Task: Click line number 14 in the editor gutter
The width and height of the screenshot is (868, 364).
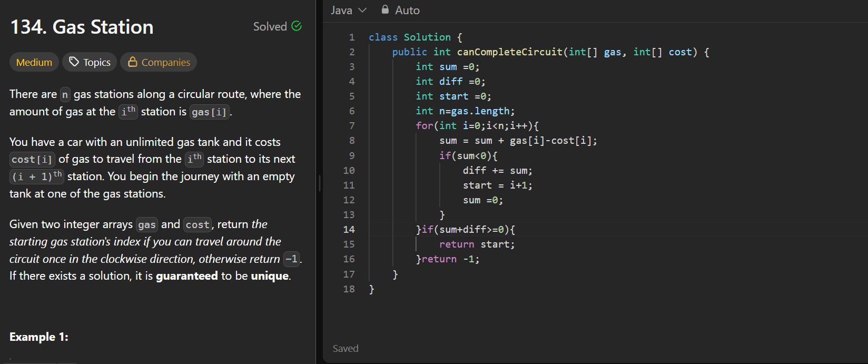Action: 349,229
